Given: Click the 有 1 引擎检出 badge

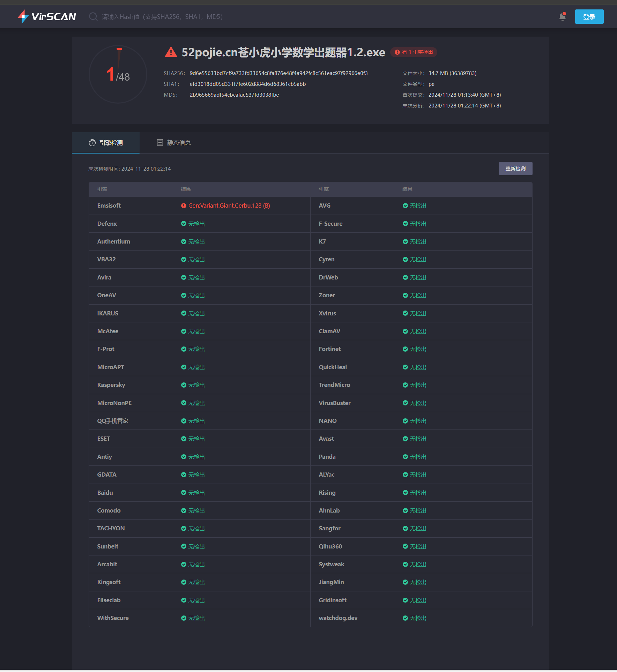Looking at the screenshot, I should (414, 52).
